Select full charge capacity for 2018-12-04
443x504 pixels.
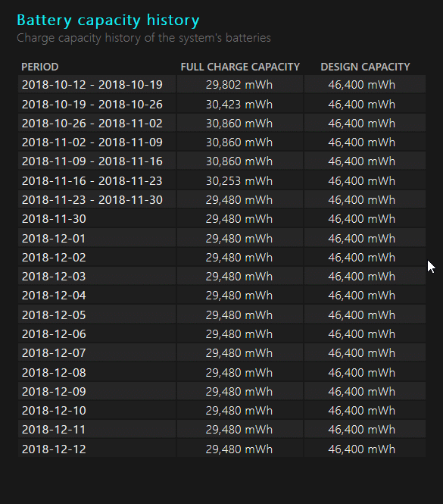[x=239, y=296]
